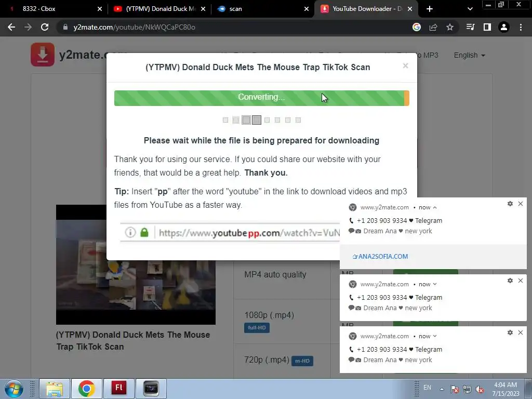Click the muted volume tray icon

coord(480,389)
